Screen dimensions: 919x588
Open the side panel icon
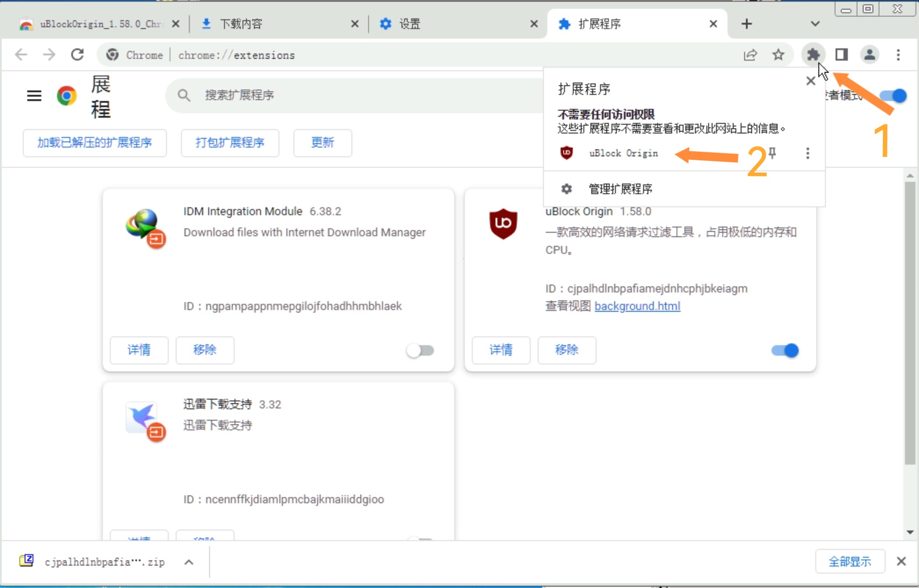(841, 55)
